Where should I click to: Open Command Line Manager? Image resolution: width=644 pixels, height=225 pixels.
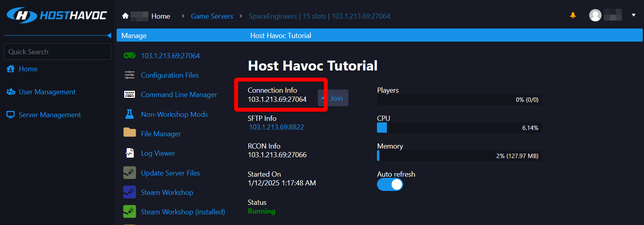(x=179, y=95)
